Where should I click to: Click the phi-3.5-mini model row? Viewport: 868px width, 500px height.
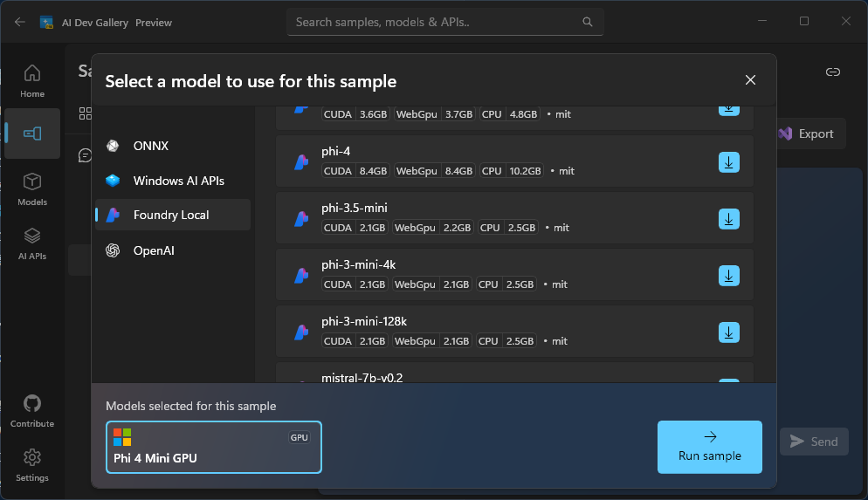pyautogui.click(x=514, y=218)
